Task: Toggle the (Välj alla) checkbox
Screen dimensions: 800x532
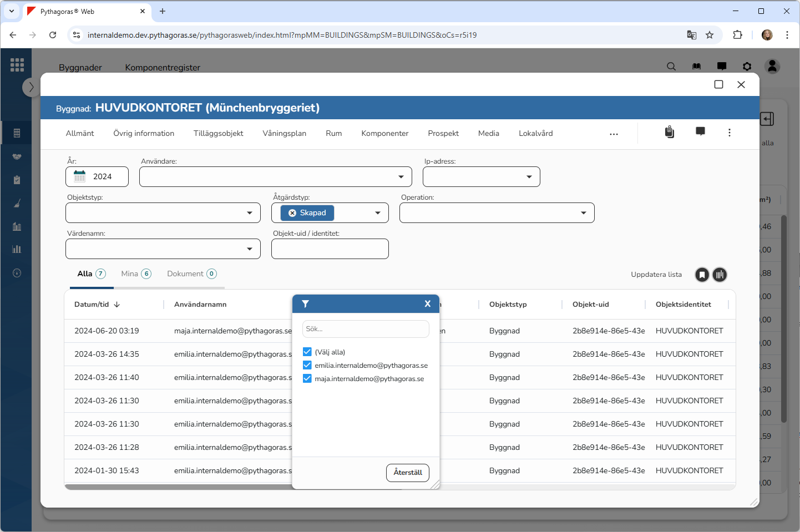Action: 307,352
